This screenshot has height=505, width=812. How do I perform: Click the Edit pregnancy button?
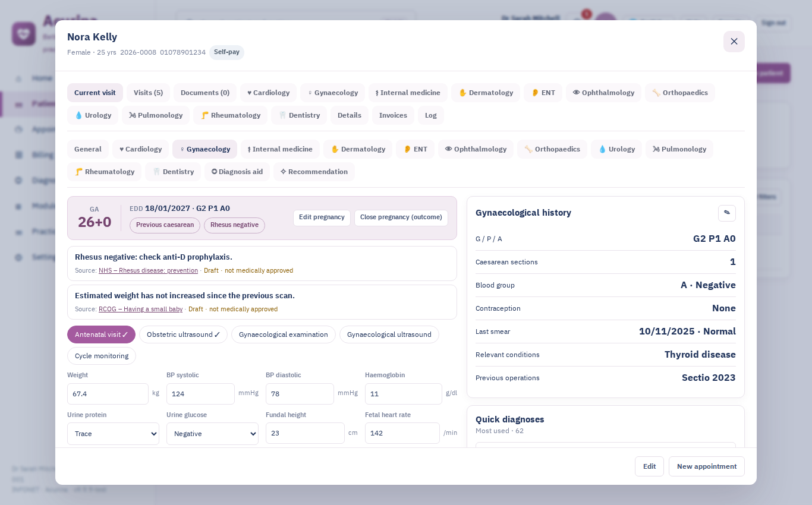322,217
